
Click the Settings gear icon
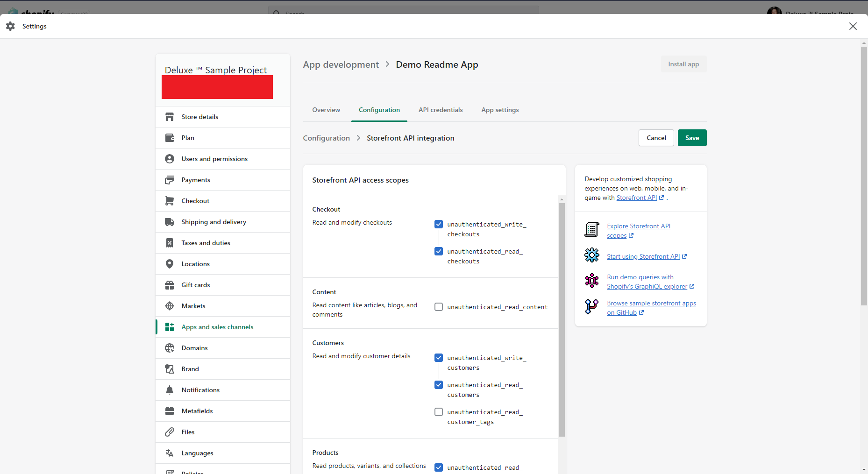point(10,26)
